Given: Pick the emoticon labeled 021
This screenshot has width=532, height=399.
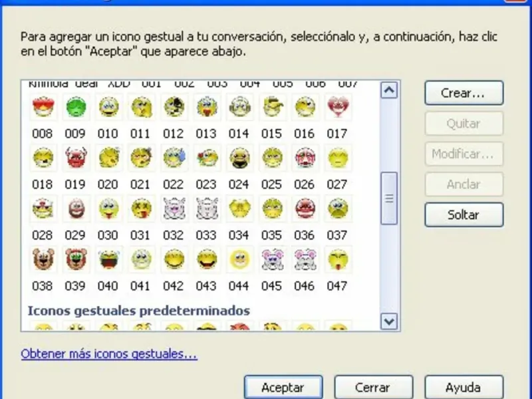Looking at the screenshot, I should click(x=142, y=158).
